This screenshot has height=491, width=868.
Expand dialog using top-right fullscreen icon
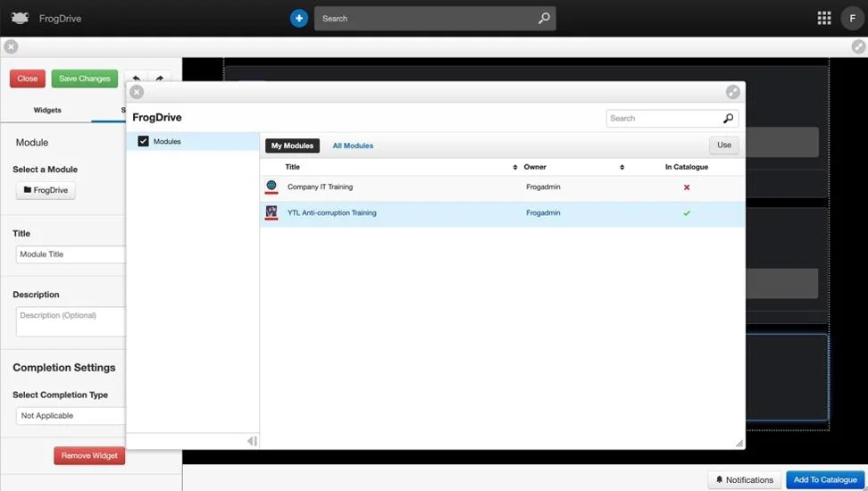click(x=733, y=92)
